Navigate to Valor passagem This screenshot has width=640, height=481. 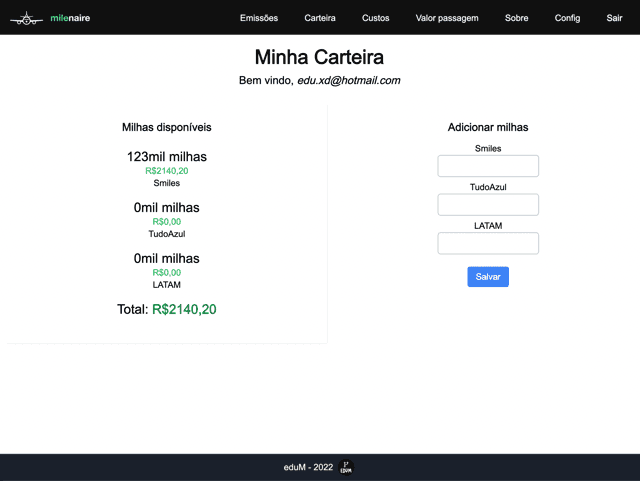447,18
